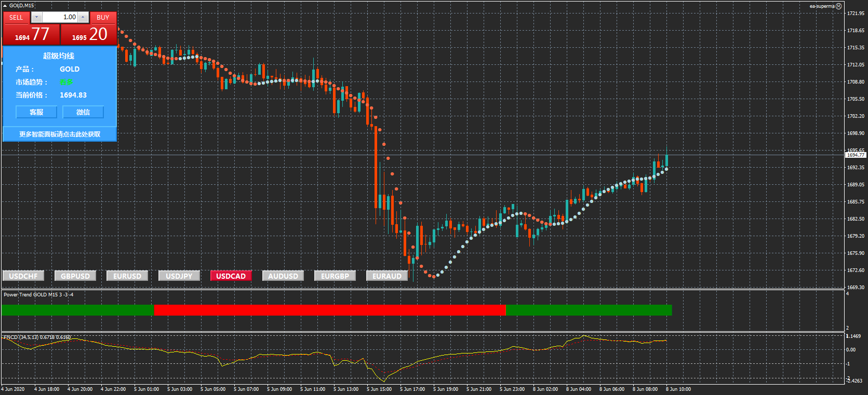Click the 更多智能面板请点击此处获取 link bar
The image size is (868, 395).
pos(60,134)
